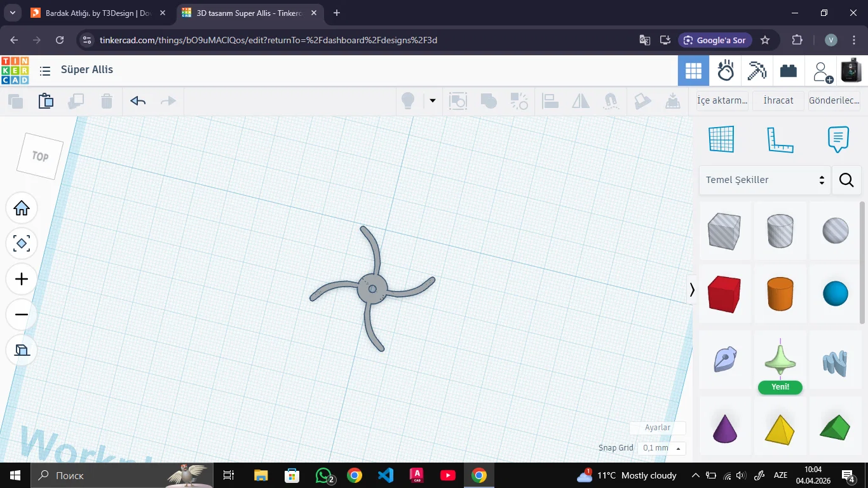Collapse the shapes panel with the side arrow
Image resolution: width=868 pixels, height=488 pixels.
[x=692, y=290]
